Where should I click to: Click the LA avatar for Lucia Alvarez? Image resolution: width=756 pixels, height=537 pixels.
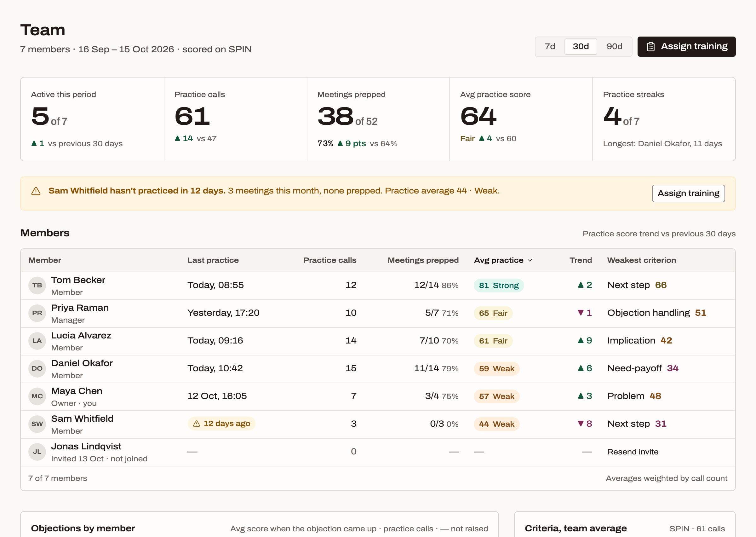tap(37, 341)
